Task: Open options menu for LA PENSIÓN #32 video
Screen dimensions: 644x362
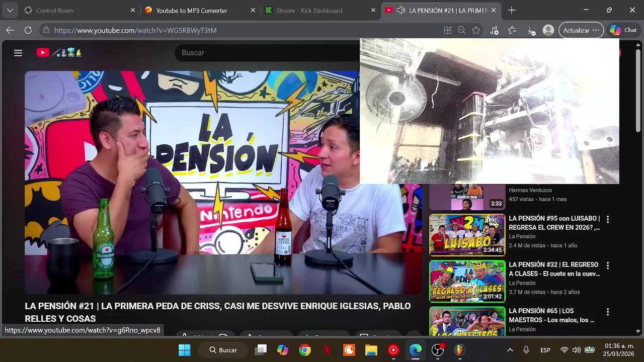Action: (607, 265)
